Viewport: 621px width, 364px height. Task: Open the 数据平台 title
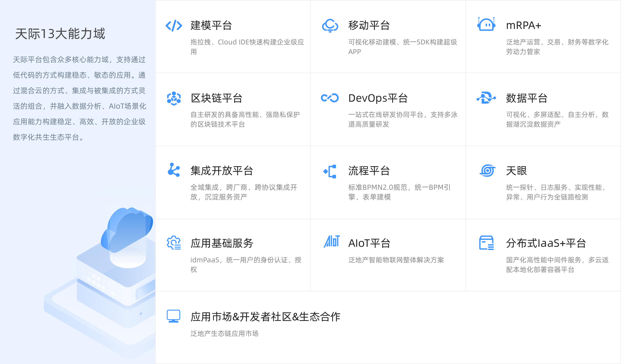[x=527, y=98]
